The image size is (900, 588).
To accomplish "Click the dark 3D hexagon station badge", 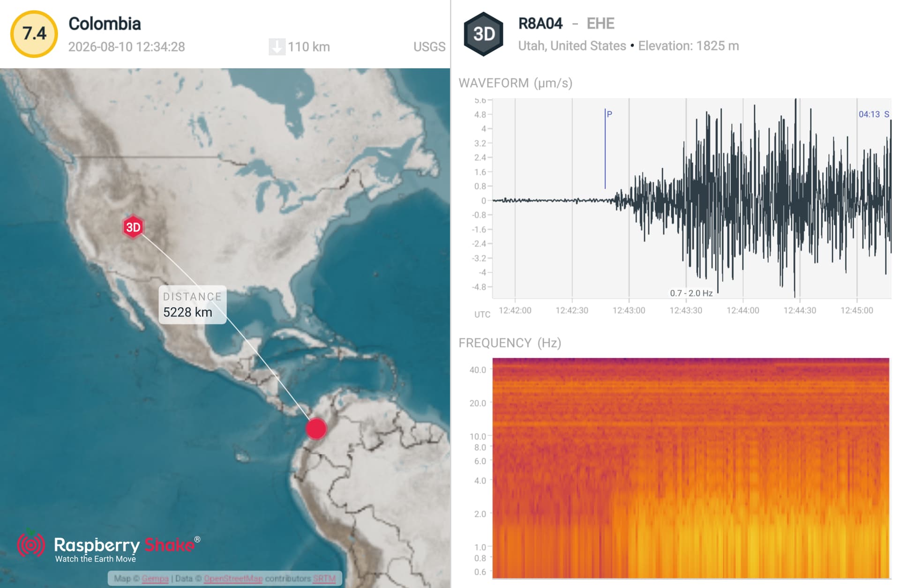I will click(483, 34).
